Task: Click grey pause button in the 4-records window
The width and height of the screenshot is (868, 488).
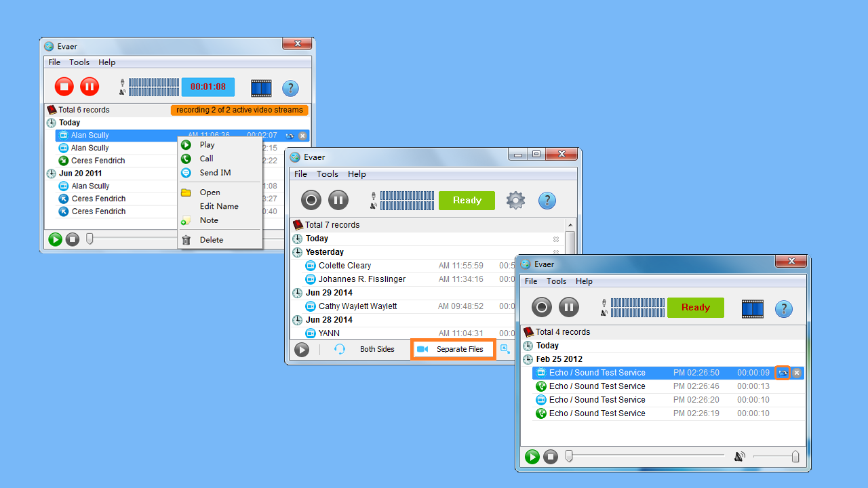Action: pyautogui.click(x=569, y=308)
